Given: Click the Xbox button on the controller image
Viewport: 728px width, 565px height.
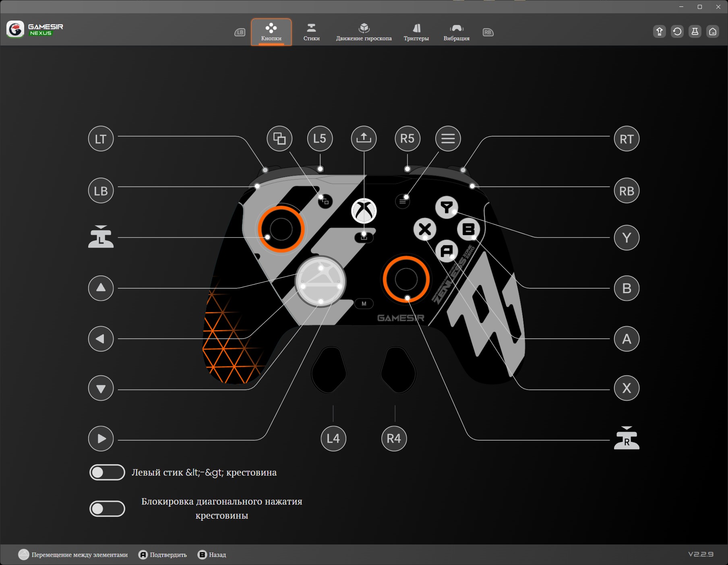Looking at the screenshot, I should (364, 211).
